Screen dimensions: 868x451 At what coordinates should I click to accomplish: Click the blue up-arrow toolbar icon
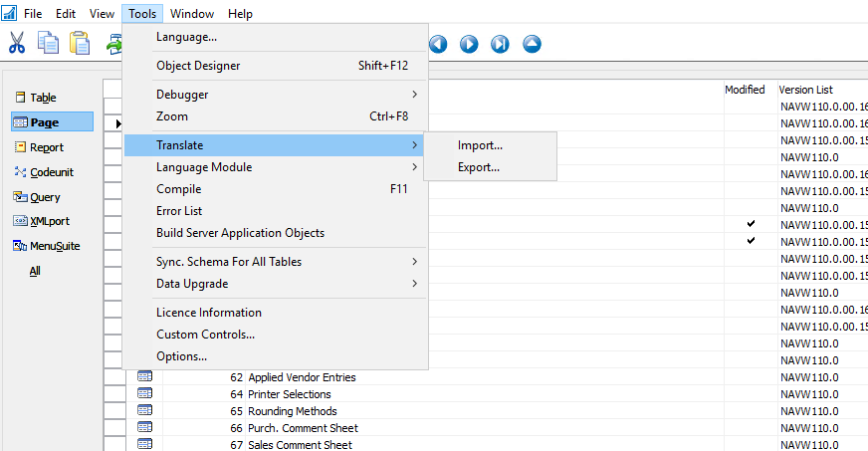coord(532,44)
